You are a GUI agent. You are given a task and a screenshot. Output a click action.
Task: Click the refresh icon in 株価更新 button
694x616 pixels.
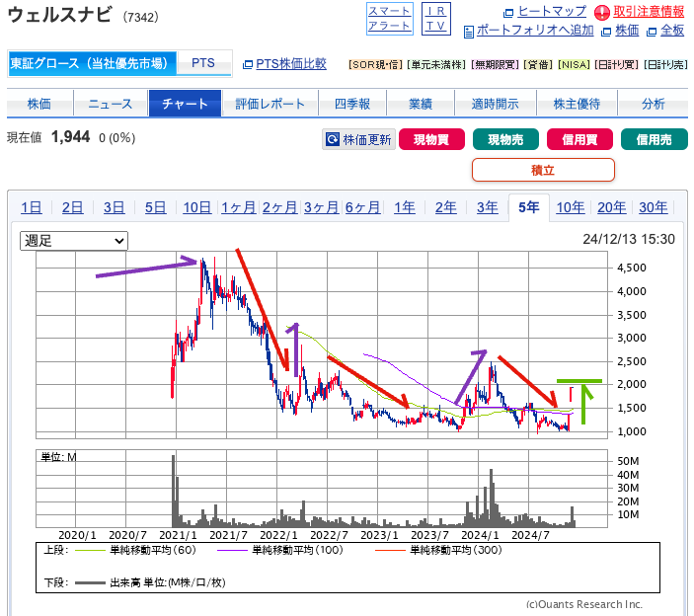pos(333,139)
